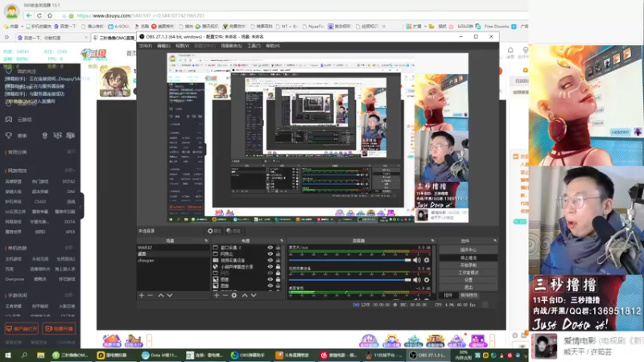
Task: Open the Windows Start menu
Action: click(x=8, y=356)
